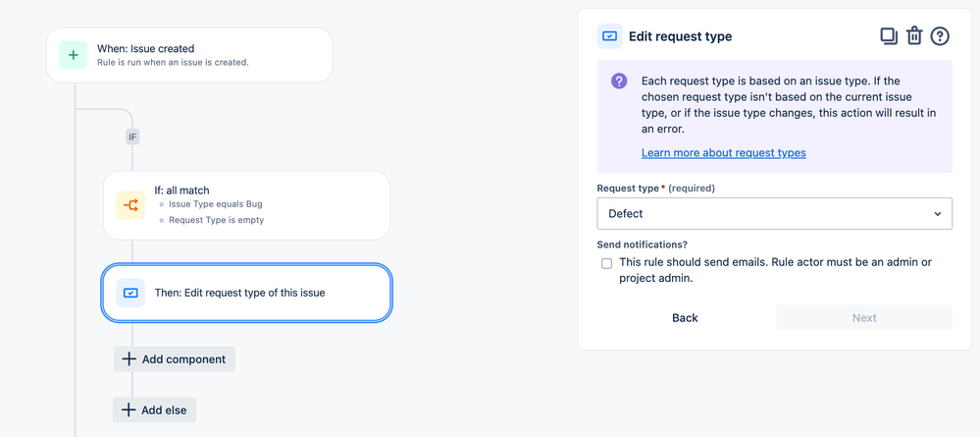980x437 pixels.
Task: Click the Edit request type header icon
Action: pos(609,36)
